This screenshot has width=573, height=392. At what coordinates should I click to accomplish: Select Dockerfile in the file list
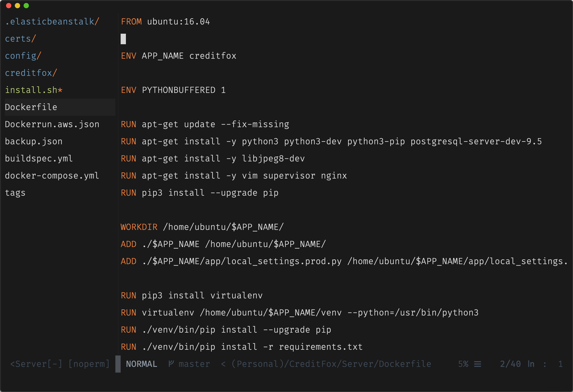(x=60, y=107)
